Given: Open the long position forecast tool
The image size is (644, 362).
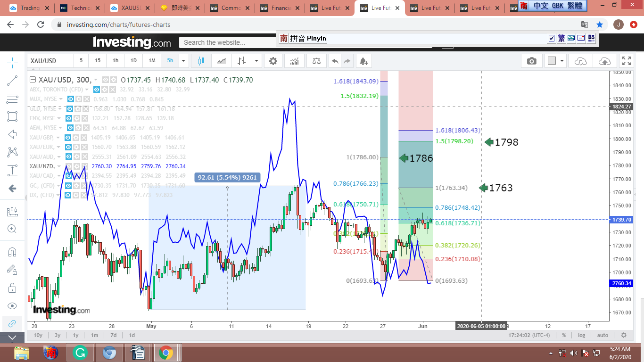Looking at the screenshot, I should click(x=12, y=212).
